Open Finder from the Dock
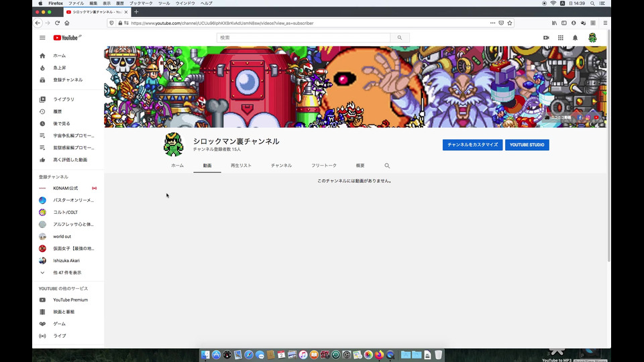 click(x=205, y=355)
